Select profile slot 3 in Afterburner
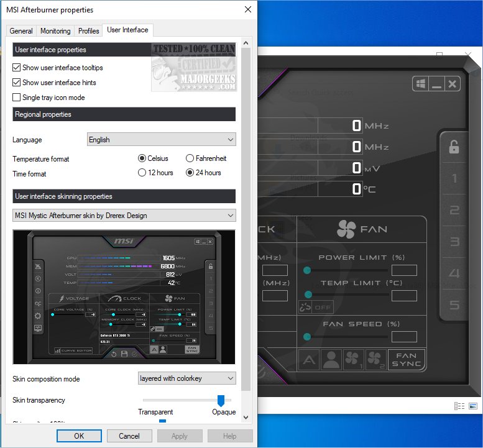The height and width of the screenshot is (448, 483). click(x=454, y=242)
